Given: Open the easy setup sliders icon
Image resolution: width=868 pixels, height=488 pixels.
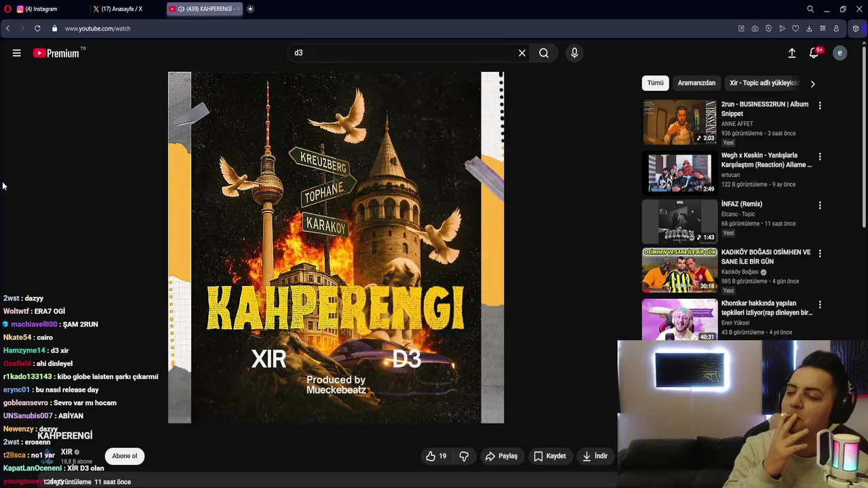Looking at the screenshot, I should pos(823,28).
